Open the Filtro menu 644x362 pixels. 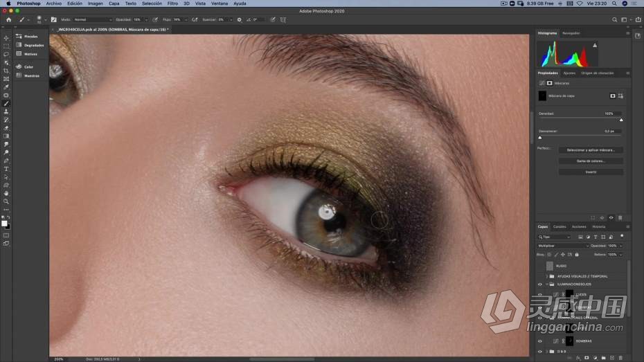click(x=172, y=3)
